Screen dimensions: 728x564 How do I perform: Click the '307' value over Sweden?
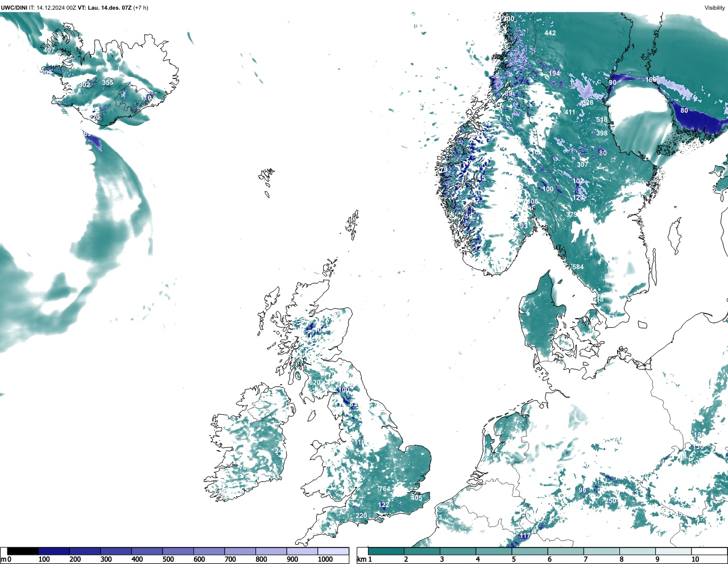582,164
